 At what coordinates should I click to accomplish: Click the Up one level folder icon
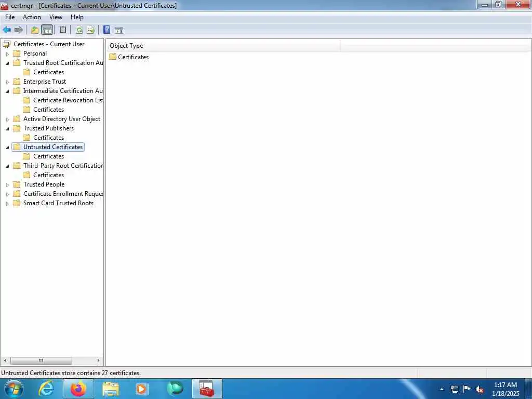pos(35,30)
